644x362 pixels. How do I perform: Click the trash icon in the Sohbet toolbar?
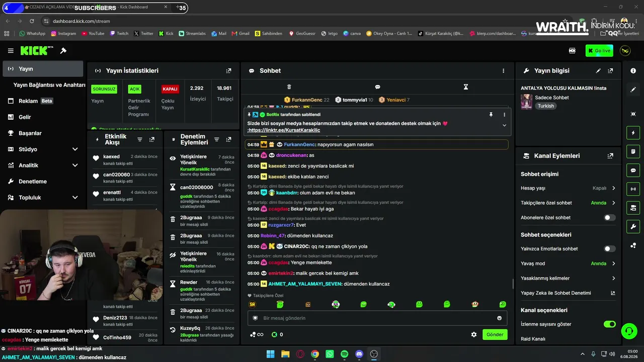pos(289,87)
